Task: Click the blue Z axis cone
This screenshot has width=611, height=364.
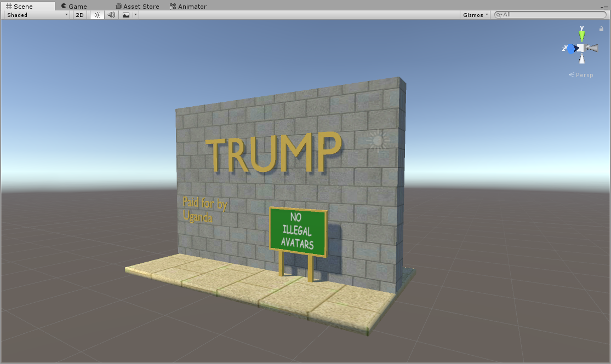Action: [571, 49]
